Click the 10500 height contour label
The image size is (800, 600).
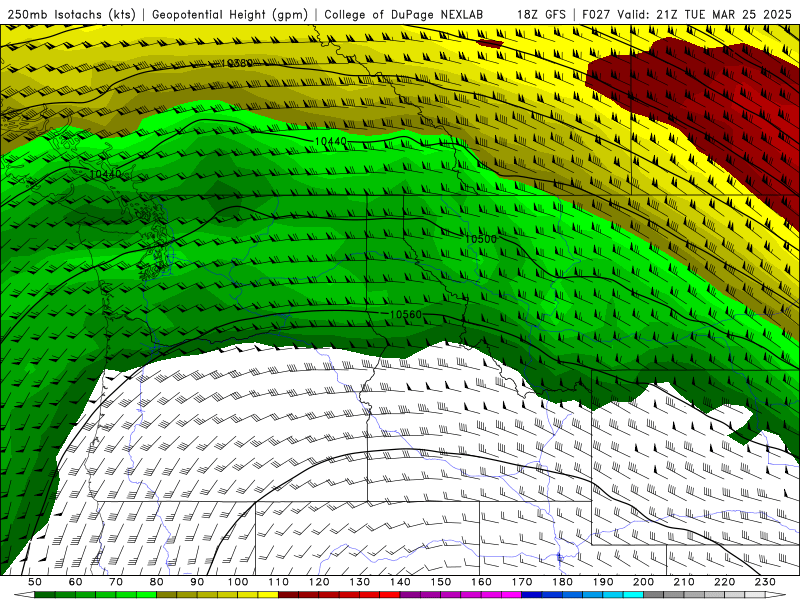click(481, 239)
